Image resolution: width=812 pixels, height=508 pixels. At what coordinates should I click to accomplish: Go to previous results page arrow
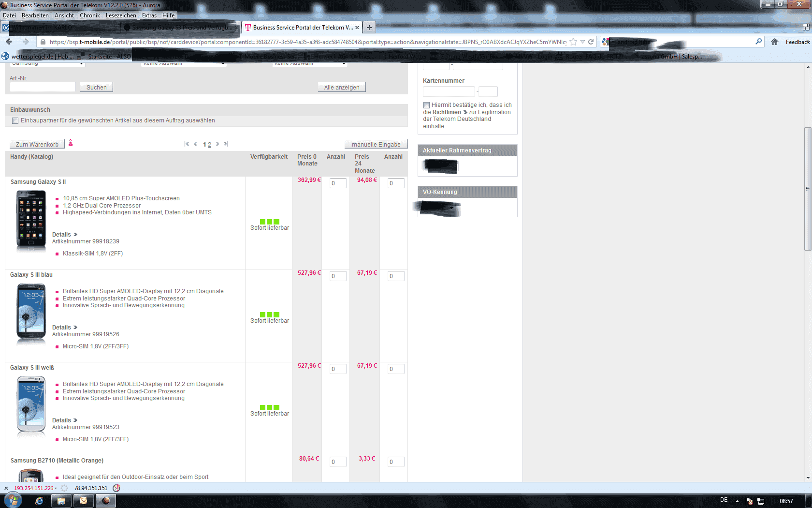[195, 144]
